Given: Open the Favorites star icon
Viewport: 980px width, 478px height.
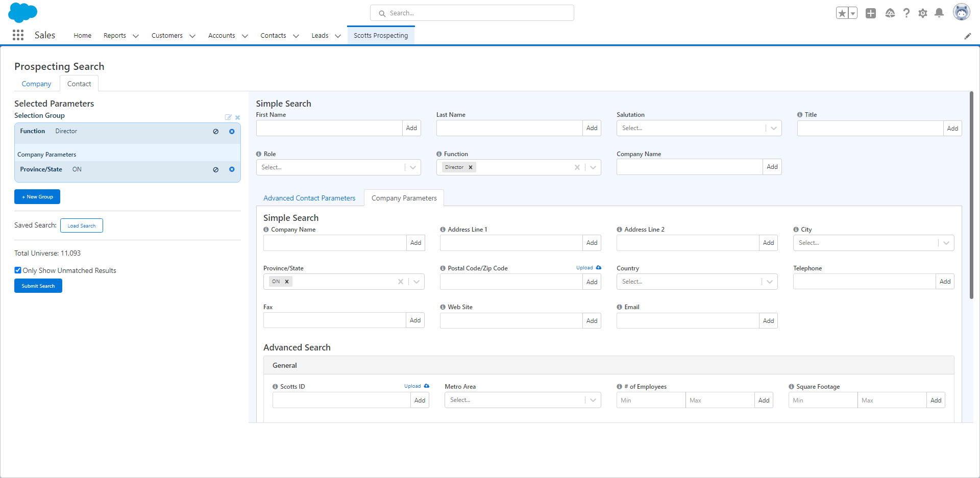Looking at the screenshot, I should 842,13.
